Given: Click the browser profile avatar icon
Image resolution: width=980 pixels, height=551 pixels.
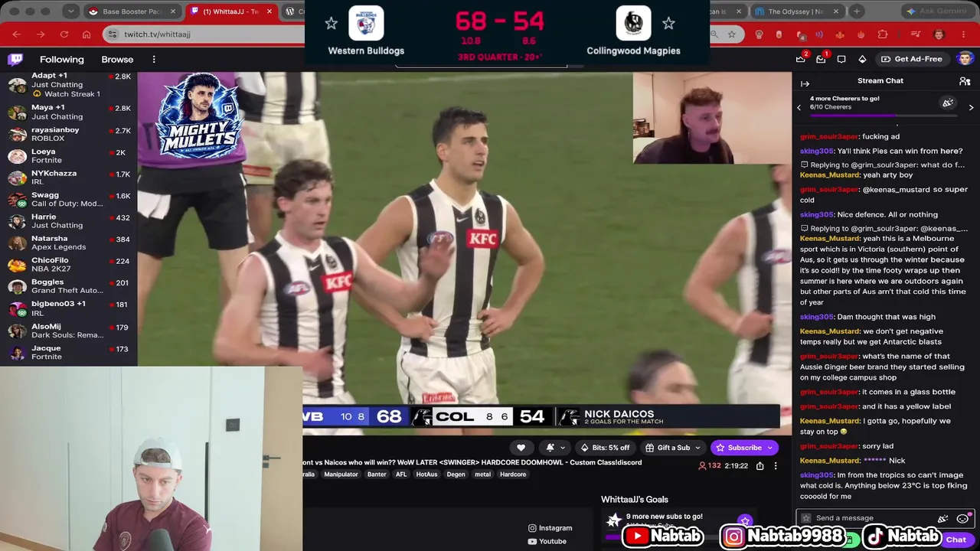Looking at the screenshot, I should click(x=939, y=34).
